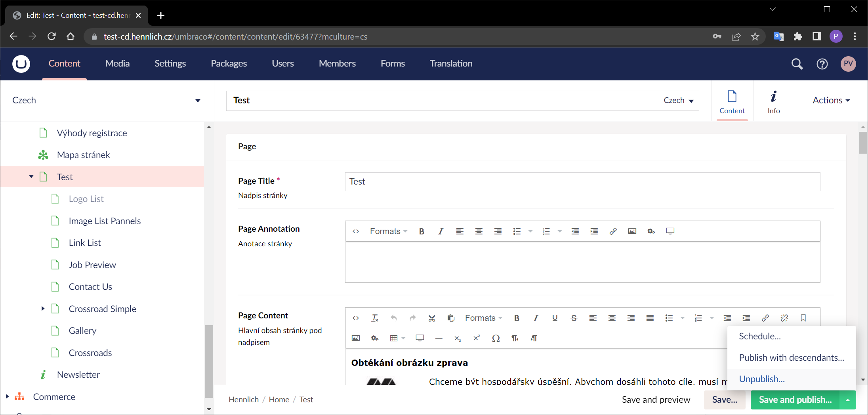Open the Formats dropdown in Page Content
This screenshot has width=868, height=415.
coord(483,318)
